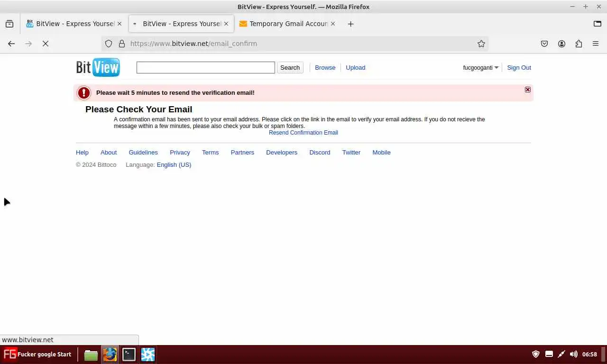The image size is (607, 364).
Task: Launch the terminal from the taskbar
Action: [x=129, y=355]
